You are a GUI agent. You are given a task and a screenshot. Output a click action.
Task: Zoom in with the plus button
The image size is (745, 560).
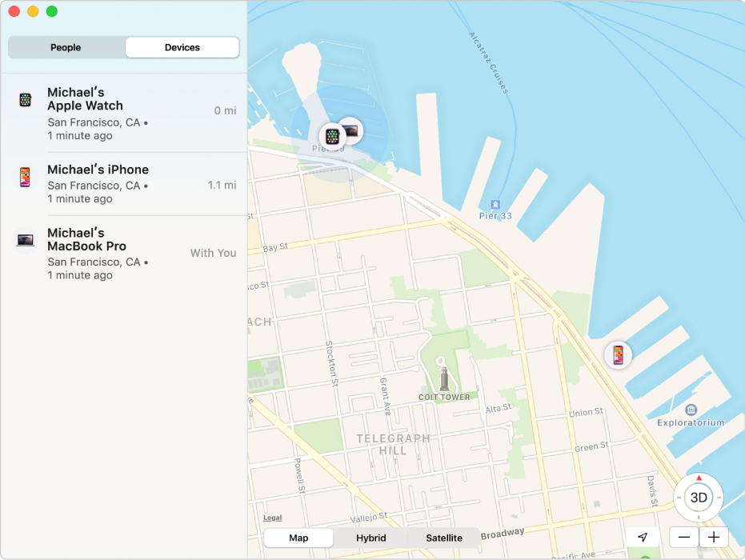(713, 538)
